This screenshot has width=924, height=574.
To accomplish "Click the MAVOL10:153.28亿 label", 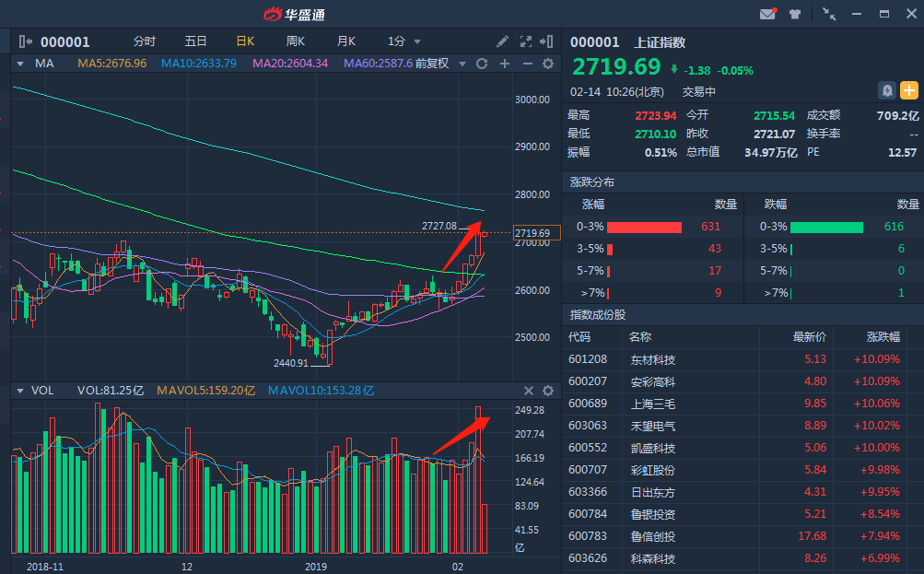I will 321,391.
